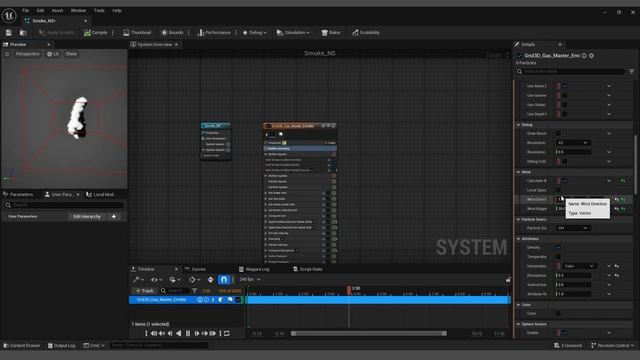Open the 240 fps frame rate dropdown

[249, 280]
